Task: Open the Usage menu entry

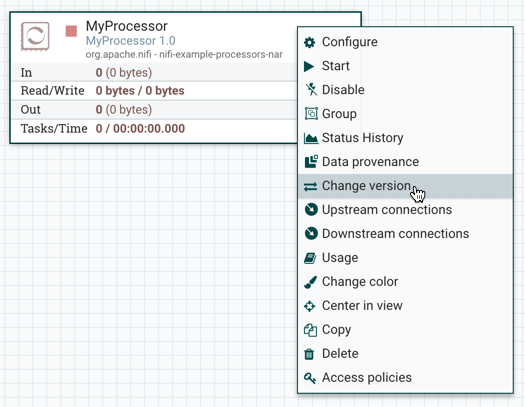Action: [405, 258]
